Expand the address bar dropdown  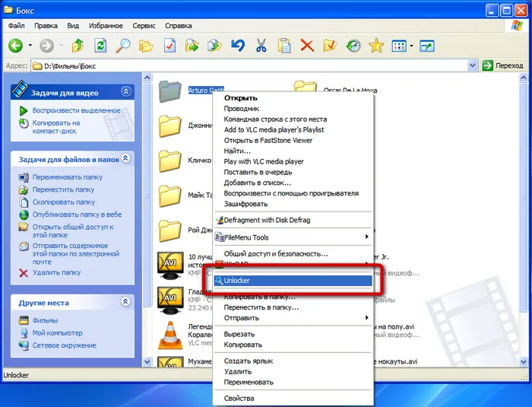(473, 66)
